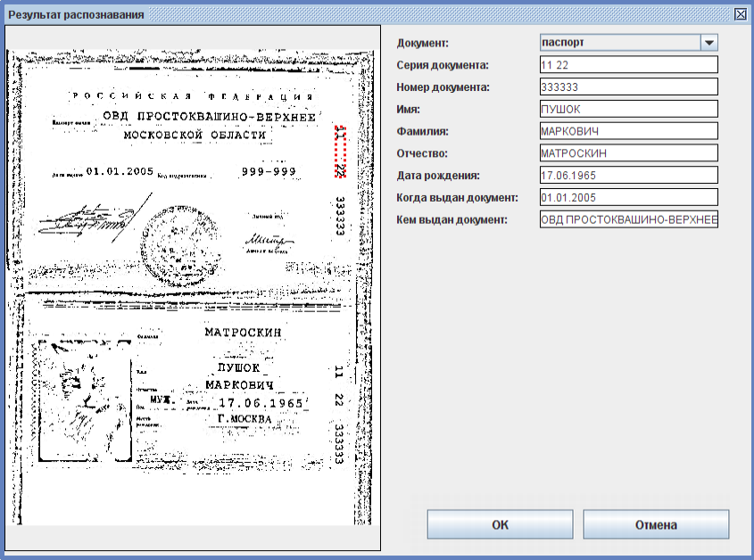Click the Серия документа field
Screen dimensions: 754x560
(x=628, y=65)
